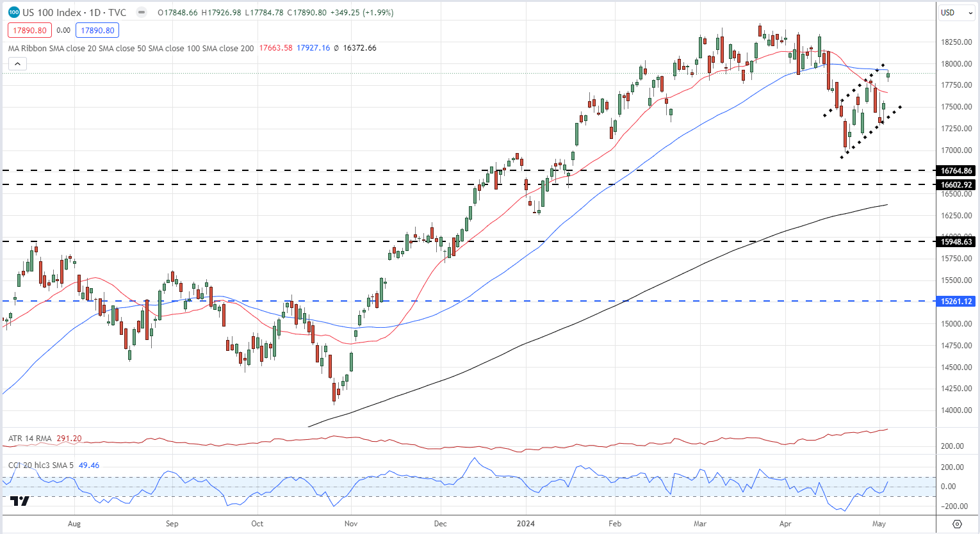The height and width of the screenshot is (534, 980).
Task: Click the ATR value 291.20
Action: tap(69, 439)
